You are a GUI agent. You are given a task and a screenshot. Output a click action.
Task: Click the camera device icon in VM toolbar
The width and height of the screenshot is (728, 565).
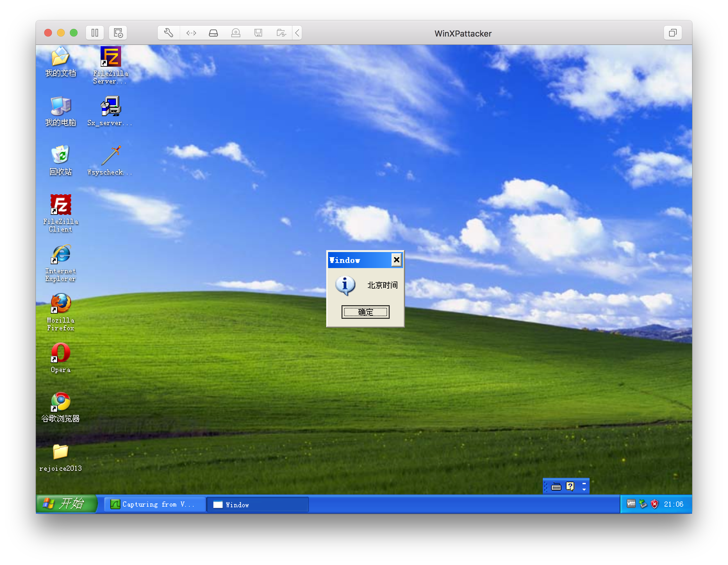236,33
